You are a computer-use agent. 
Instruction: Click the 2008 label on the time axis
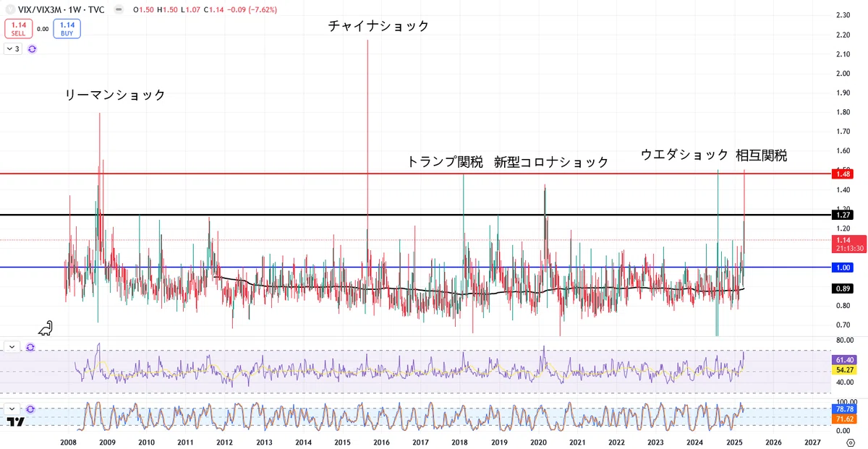pyautogui.click(x=68, y=441)
